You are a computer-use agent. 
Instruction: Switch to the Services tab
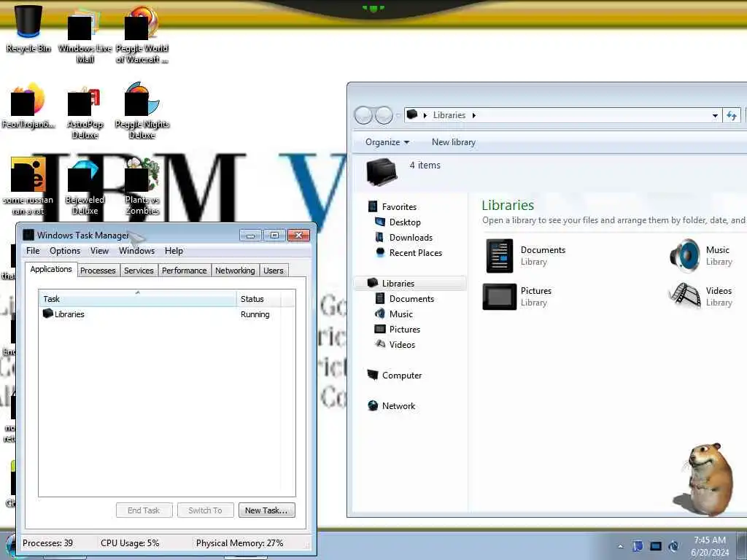click(x=139, y=271)
